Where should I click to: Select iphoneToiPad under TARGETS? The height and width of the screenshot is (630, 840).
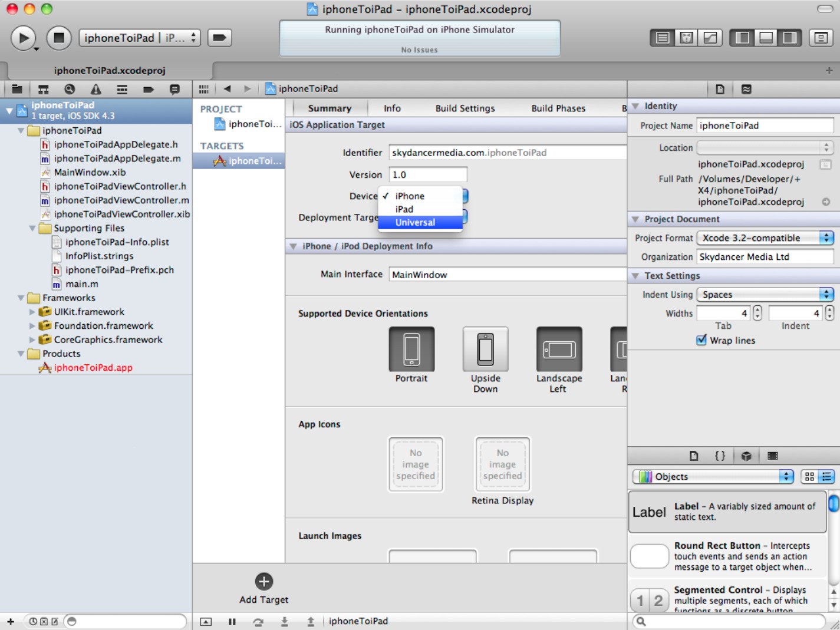tap(239, 161)
